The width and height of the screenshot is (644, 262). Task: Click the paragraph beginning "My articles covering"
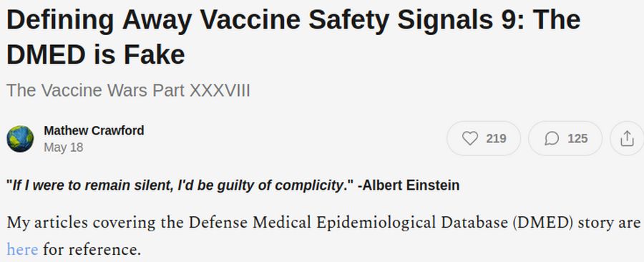[x=323, y=236]
